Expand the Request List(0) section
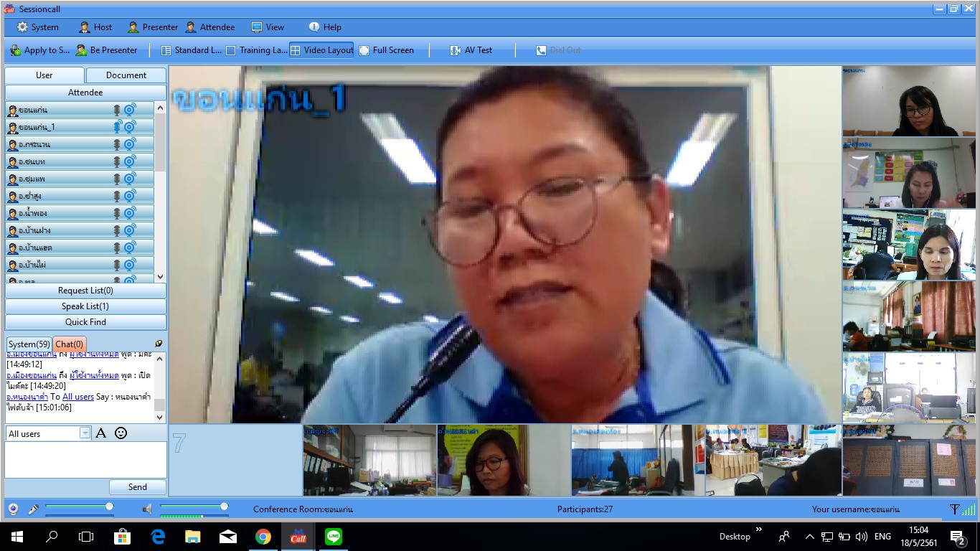Image resolution: width=980 pixels, height=551 pixels. 85,291
